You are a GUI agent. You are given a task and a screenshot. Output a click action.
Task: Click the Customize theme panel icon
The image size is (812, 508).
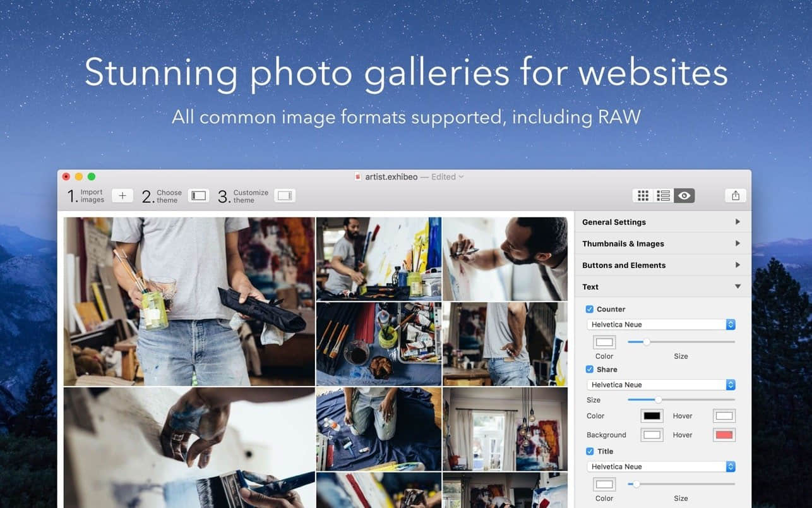coord(284,195)
